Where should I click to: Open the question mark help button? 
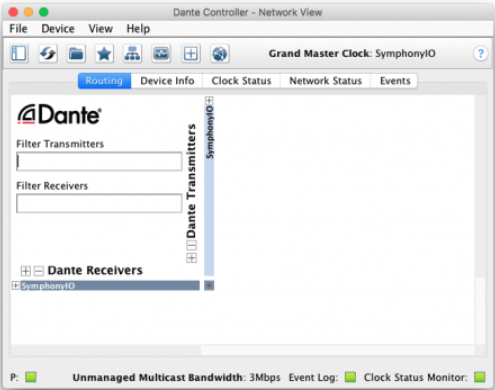(480, 53)
